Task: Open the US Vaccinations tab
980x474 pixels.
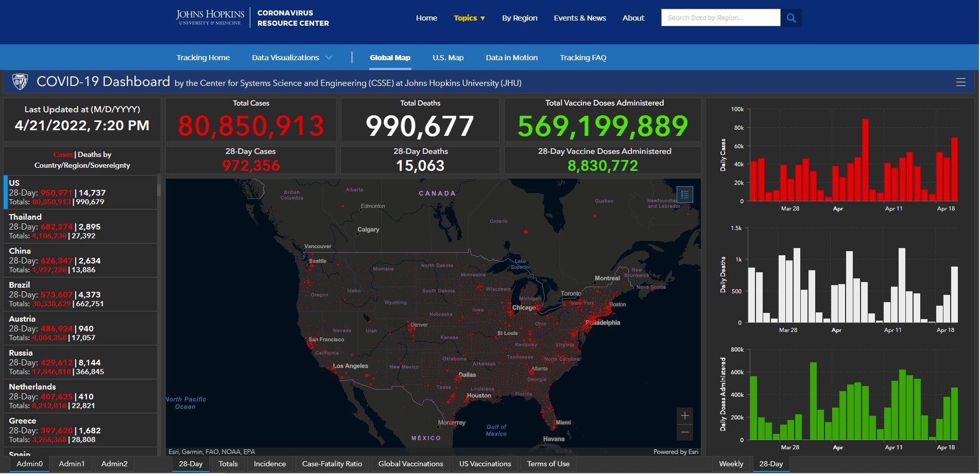Action: tap(485, 464)
